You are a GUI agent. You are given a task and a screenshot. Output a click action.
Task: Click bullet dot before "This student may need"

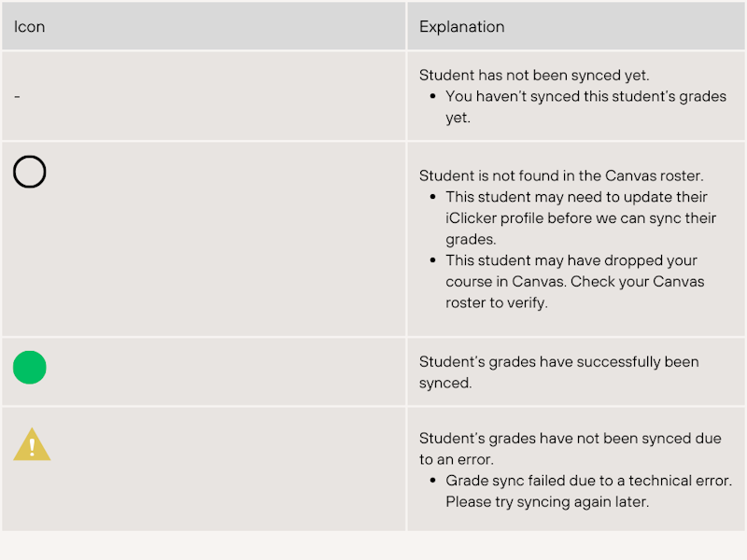tap(433, 198)
